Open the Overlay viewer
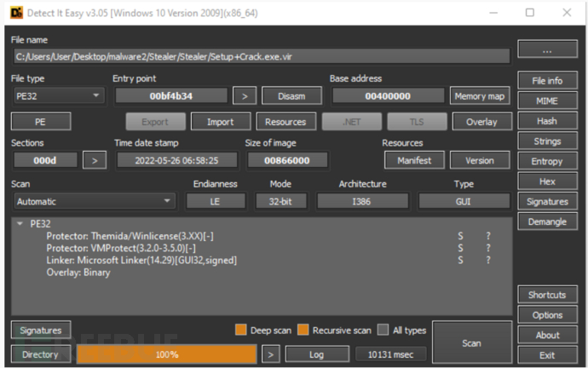 coord(481,122)
